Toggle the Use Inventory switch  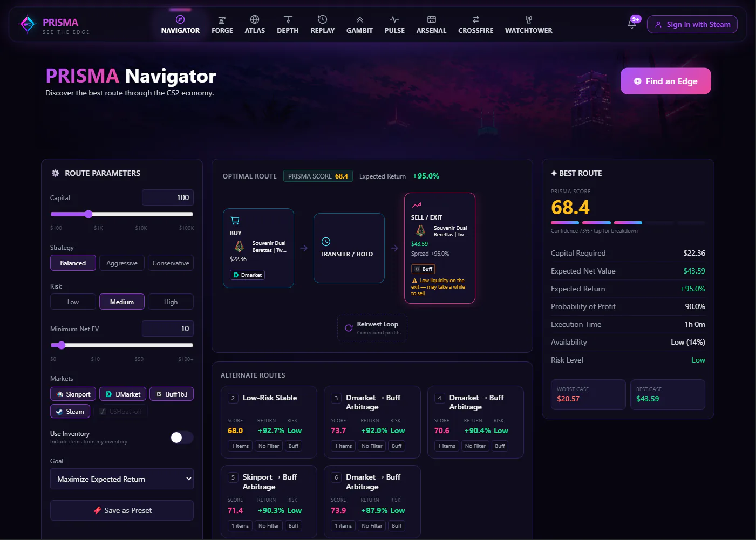(x=182, y=438)
